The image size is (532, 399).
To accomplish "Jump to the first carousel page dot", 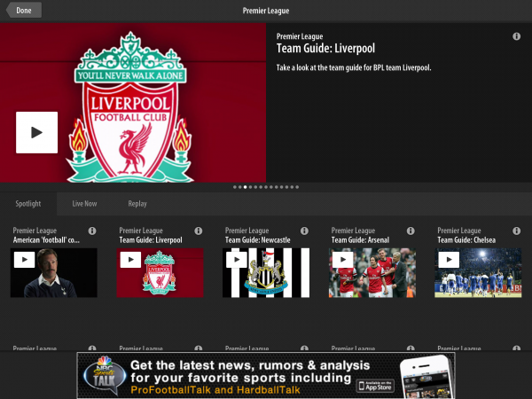I will tap(235, 187).
